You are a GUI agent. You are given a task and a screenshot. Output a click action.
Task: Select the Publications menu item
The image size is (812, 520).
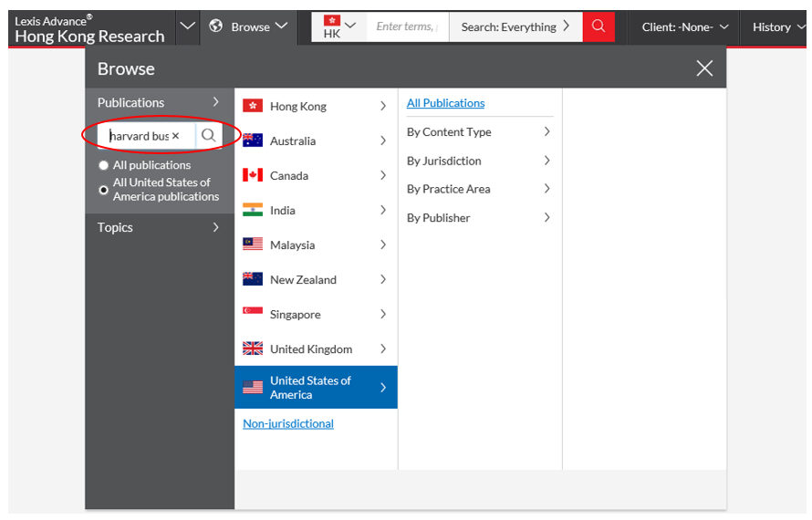pos(159,102)
